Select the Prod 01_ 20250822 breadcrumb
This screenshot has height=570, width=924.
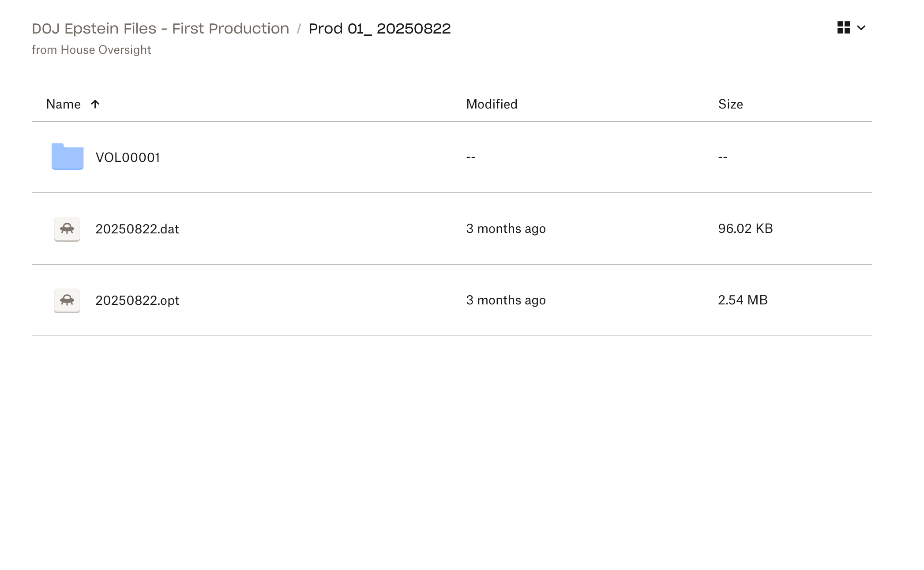pos(379,29)
